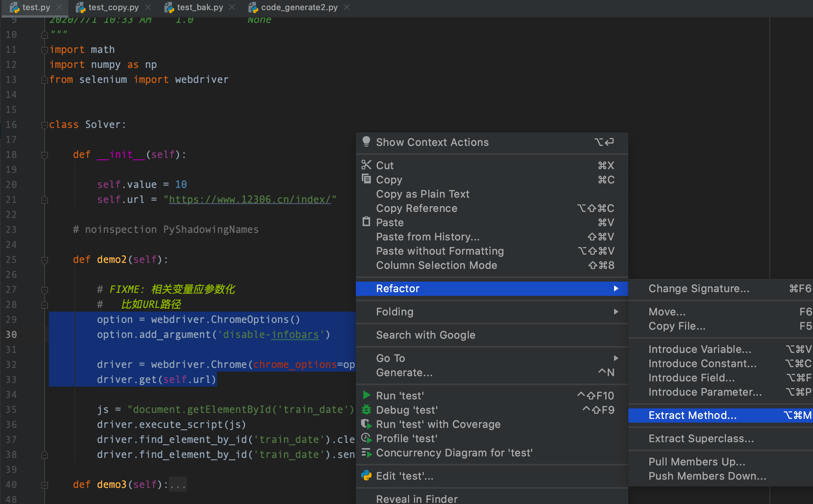This screenshot has height=504, width=813.
Task: Click the green bug Debug icon
Action: coord(366,409)
